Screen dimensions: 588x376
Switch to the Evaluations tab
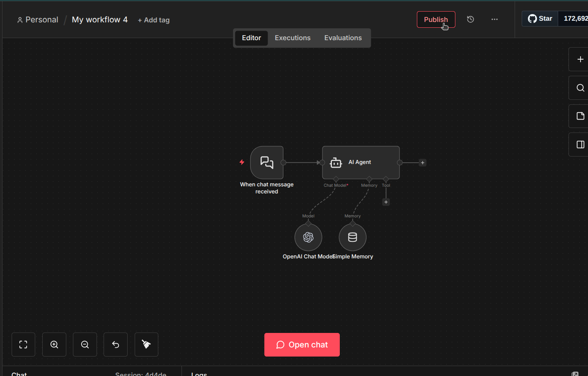coord(343,38)
